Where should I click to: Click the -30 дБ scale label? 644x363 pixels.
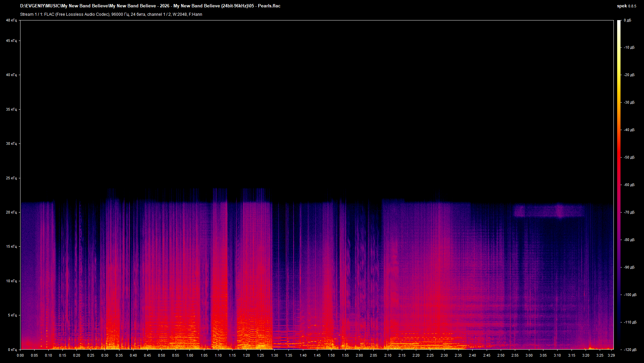pyautogui.click(x=629, y=103)
